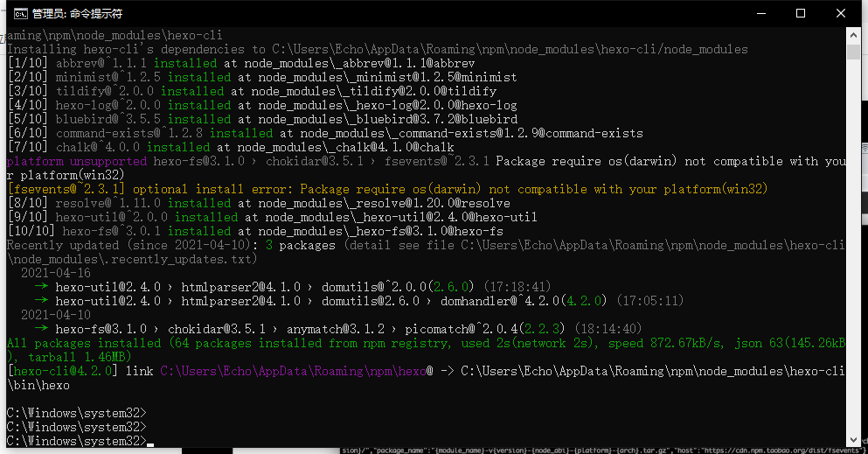This screenshot has width=868, height=454.
Task: Open the Command Prompt system menu icon
Action: [20, 14]
